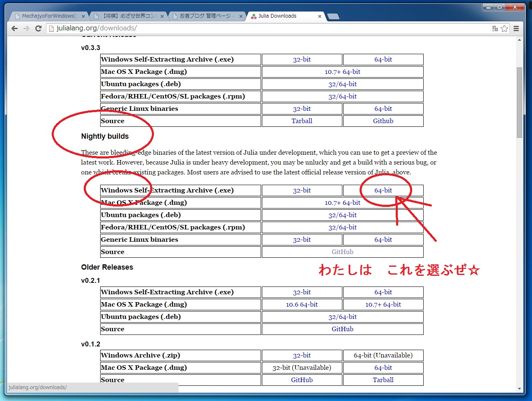Open a new tab with the new-tab button
Image resolution: width=532 pixels, height=401 pixels.
click(333, 16)
